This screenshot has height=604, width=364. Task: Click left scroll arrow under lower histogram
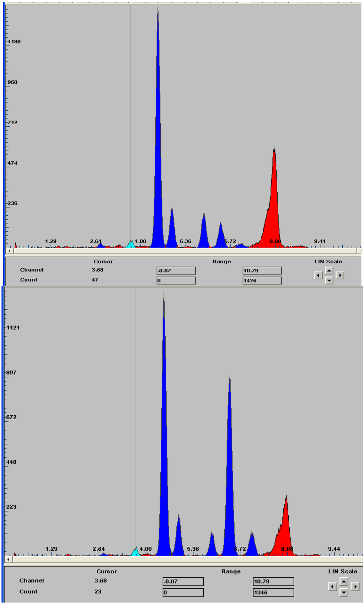coord(8,560)
